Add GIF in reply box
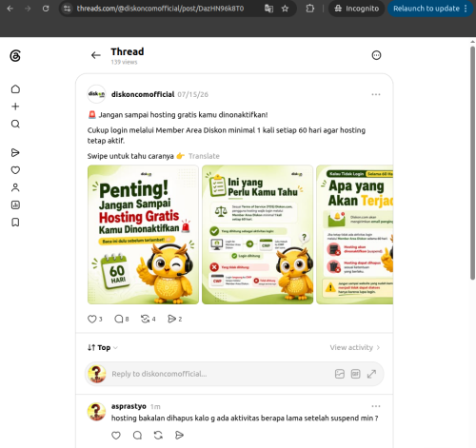This screenshot has height=448, width=476. pos(355,374)
